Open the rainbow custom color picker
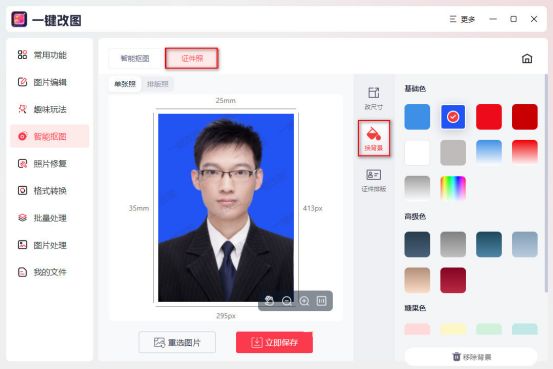 (x=453, y=188)
